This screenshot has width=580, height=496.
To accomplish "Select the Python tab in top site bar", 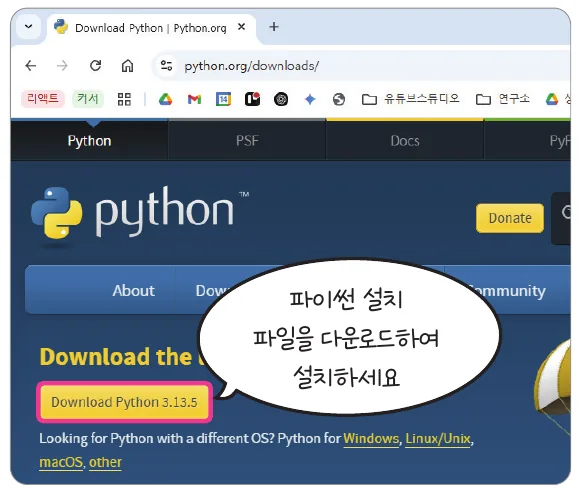I will (x=90, y=141).
